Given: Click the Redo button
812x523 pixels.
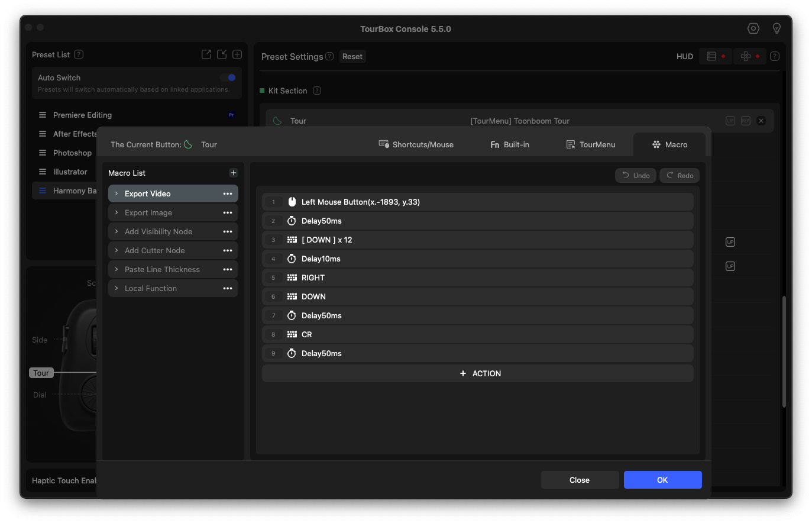Looking at the screenshot, I should point(680,175).
